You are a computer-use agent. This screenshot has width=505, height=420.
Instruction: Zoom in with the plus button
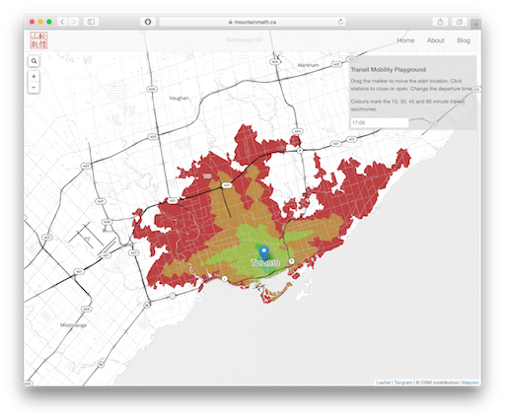pyautogui.click(x=34, y=76)
